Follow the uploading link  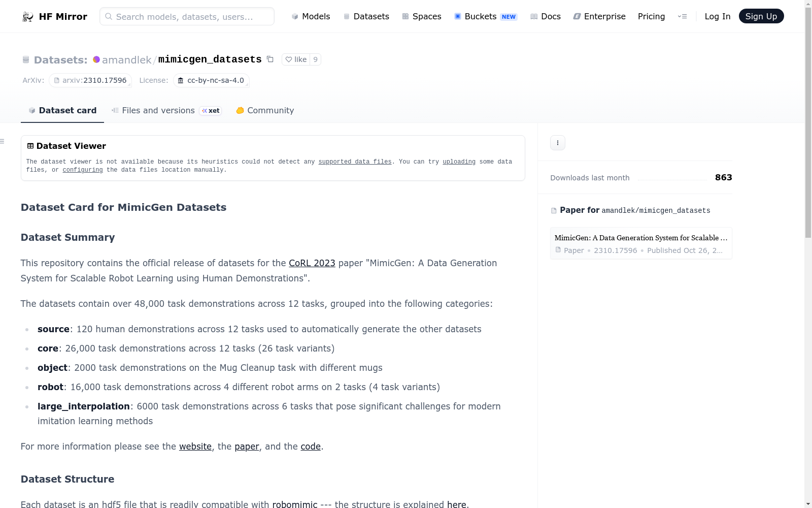(x=459, y=162)
